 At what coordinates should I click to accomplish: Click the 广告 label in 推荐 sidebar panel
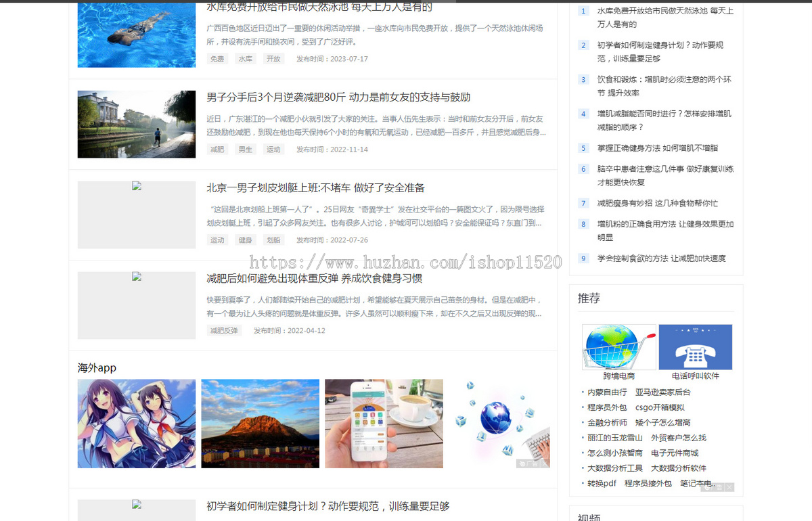tap(713, 487)
